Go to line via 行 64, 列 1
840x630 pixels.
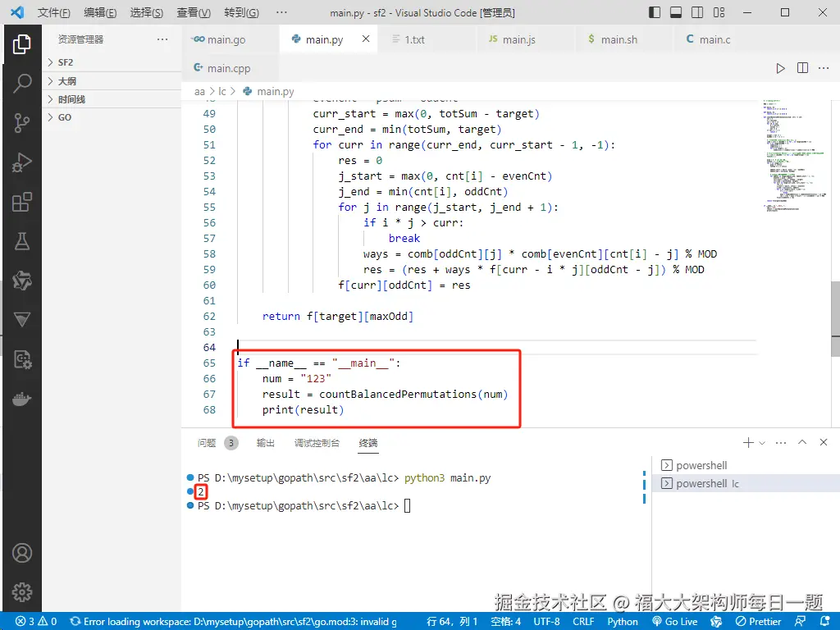click(452, 622)
